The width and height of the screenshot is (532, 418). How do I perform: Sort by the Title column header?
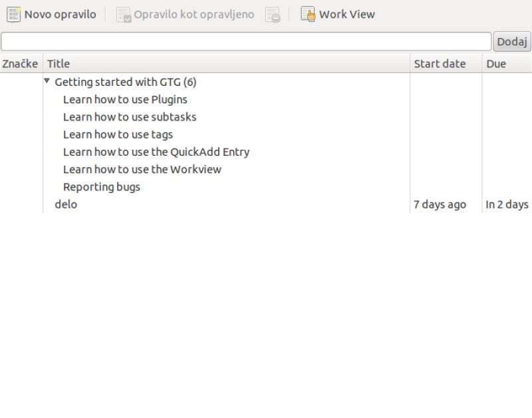coord(226,64)
